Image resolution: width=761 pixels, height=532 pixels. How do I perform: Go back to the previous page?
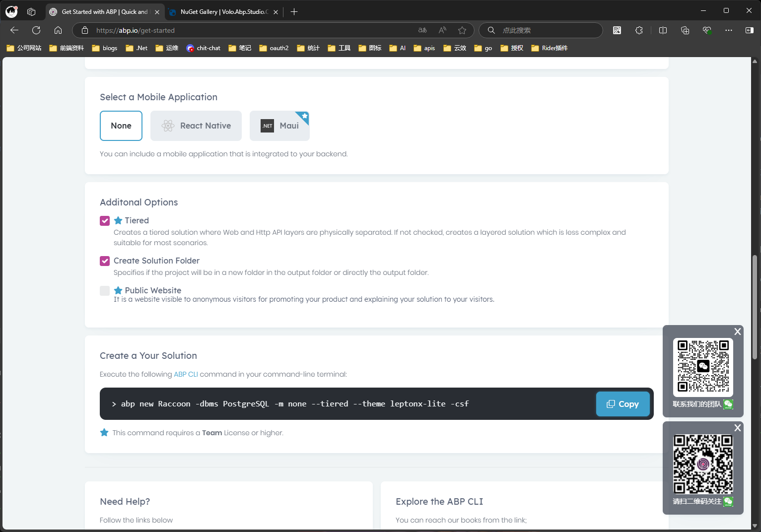click(x=14, y=30)
